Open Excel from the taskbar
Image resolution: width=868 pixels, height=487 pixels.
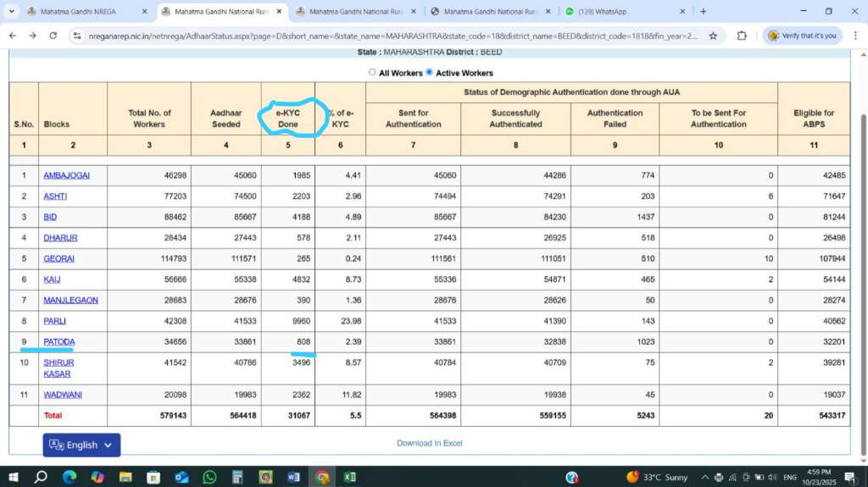click(349, 477)
